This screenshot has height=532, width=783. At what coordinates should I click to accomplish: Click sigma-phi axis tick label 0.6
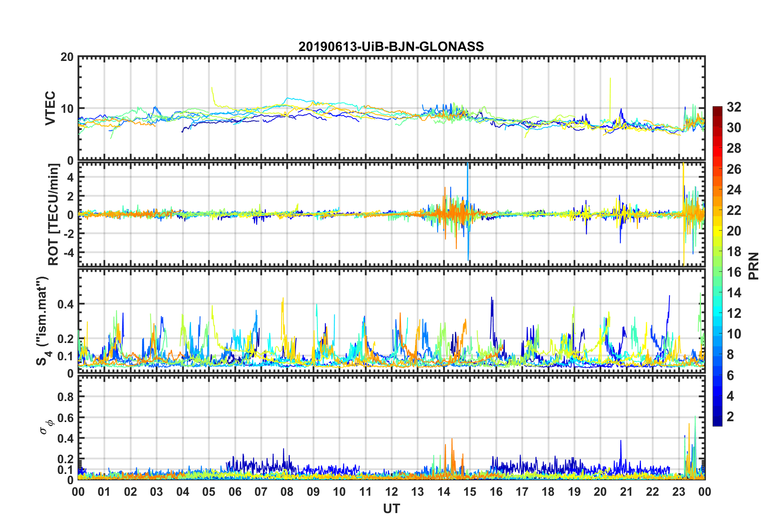(x=65, y=418)
